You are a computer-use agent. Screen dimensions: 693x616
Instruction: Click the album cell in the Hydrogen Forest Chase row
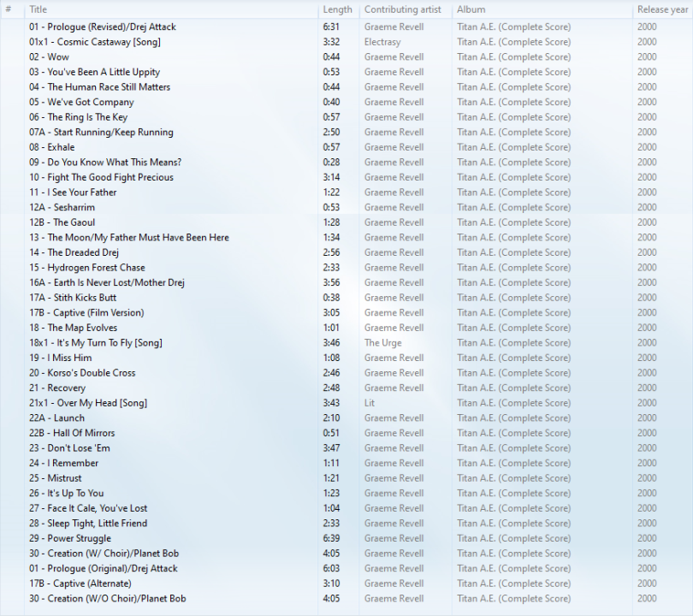514,267
